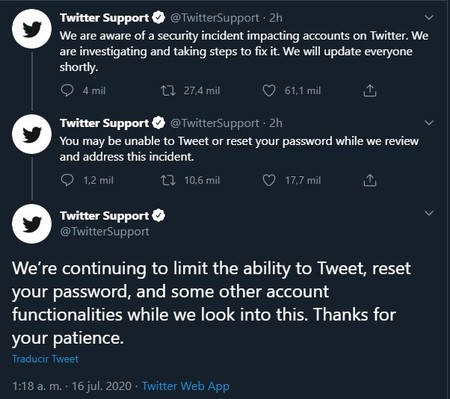Reply to the security incident tweet
The height and width of the screenshot is (399, 450).
[68, 90]
